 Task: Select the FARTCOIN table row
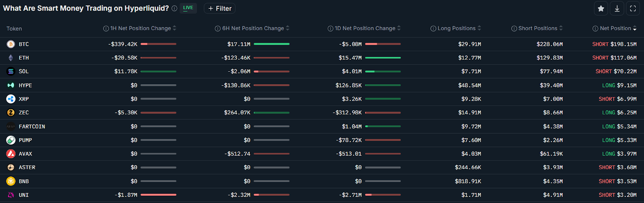point(32,126)
